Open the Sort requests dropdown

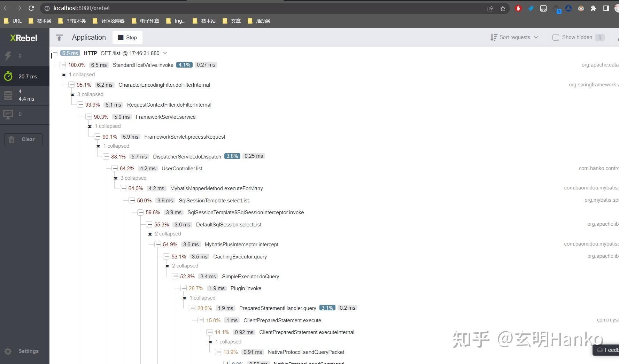click(x=514, y=37)
